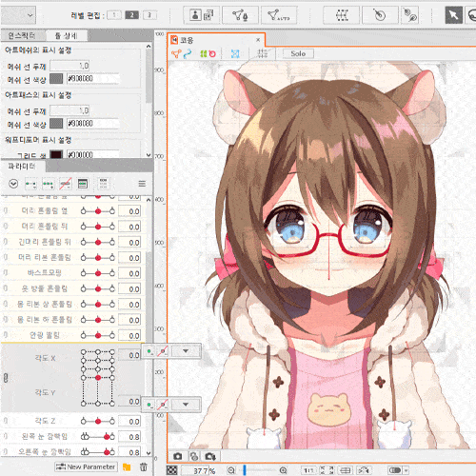Click the first mesh line color gray swatch
The height and width of the screenshot is (476, 476).
click(56, 79)
